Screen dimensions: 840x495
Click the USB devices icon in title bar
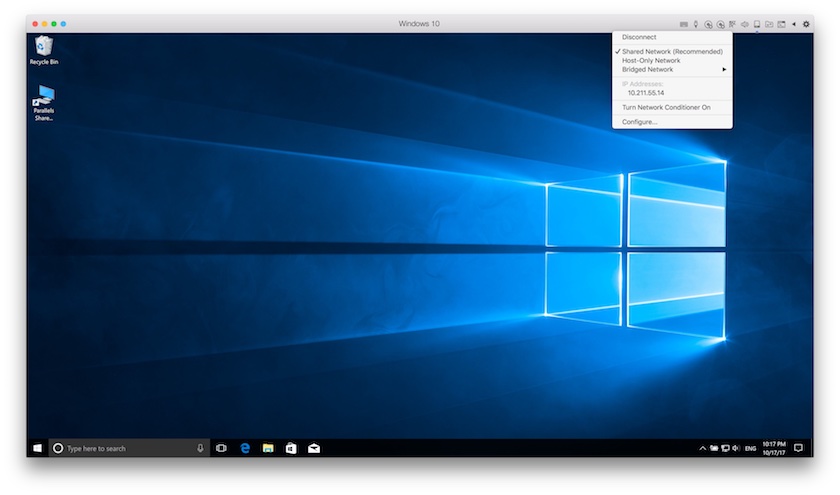click(732, 24)
